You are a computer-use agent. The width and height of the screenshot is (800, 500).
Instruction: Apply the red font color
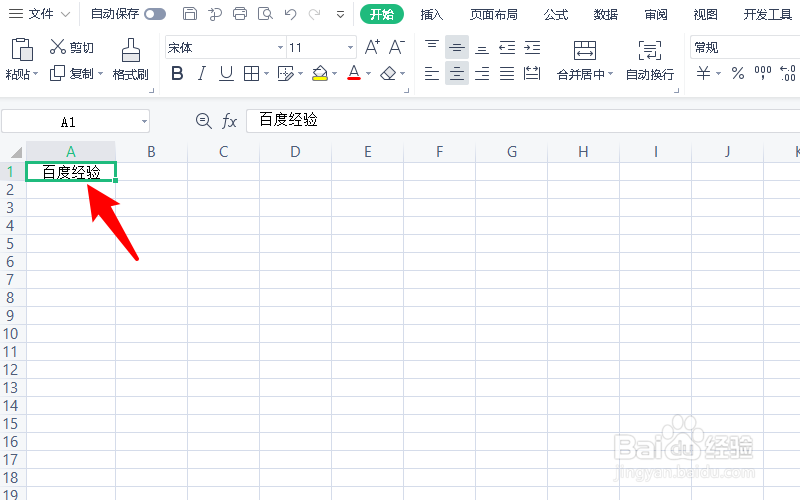354,73
